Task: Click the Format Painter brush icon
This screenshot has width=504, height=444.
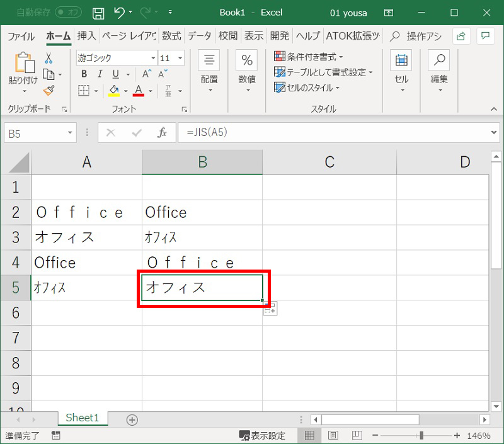Action: point(49,91)
